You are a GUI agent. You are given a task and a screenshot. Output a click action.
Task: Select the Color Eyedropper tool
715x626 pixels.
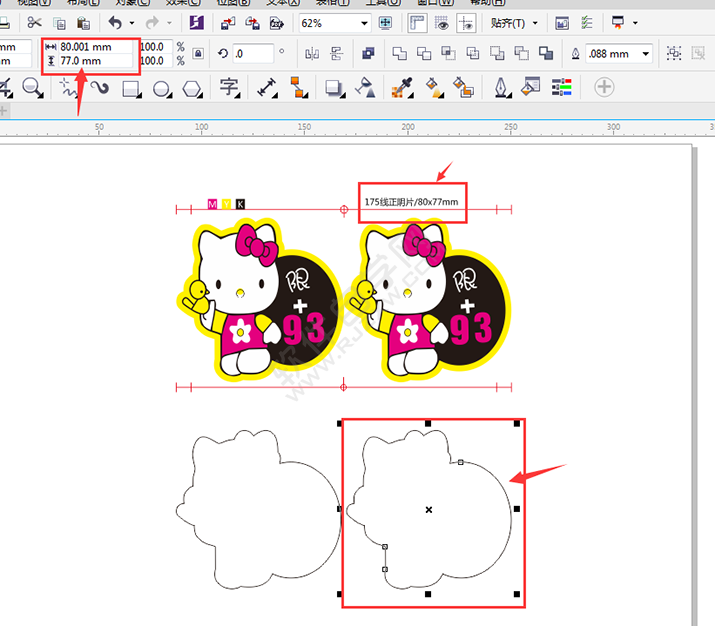click(x=402, y=88)
